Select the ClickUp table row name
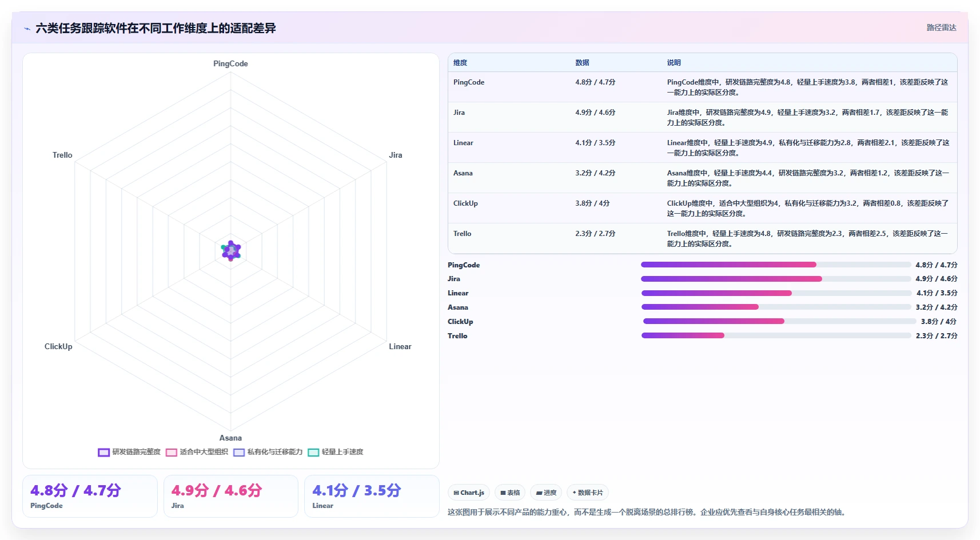The height and width of the screenshot is (540, 980). (x=465, y=203)
